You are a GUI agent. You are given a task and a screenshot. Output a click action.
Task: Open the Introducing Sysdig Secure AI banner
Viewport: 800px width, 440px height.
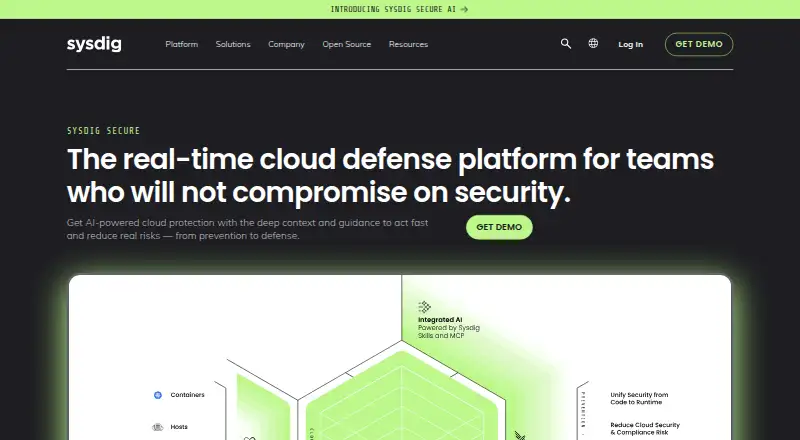pyautogui.click(x=399, y=9)
